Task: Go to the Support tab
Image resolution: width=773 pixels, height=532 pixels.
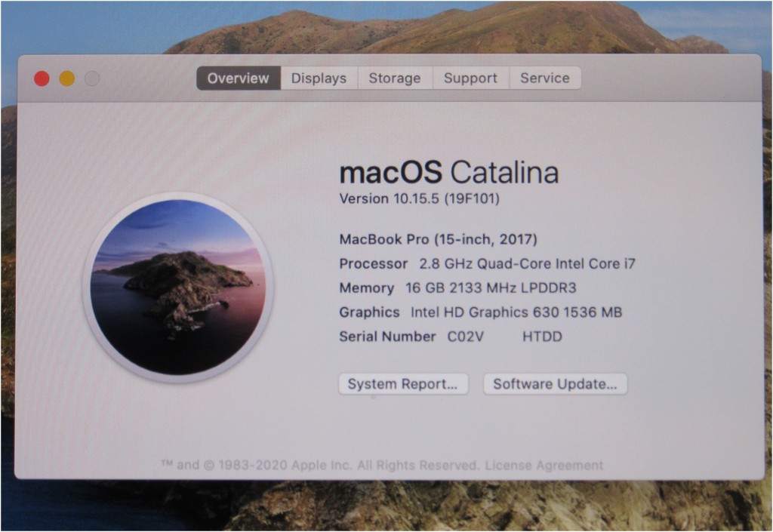Action: [x=471, y=78]
